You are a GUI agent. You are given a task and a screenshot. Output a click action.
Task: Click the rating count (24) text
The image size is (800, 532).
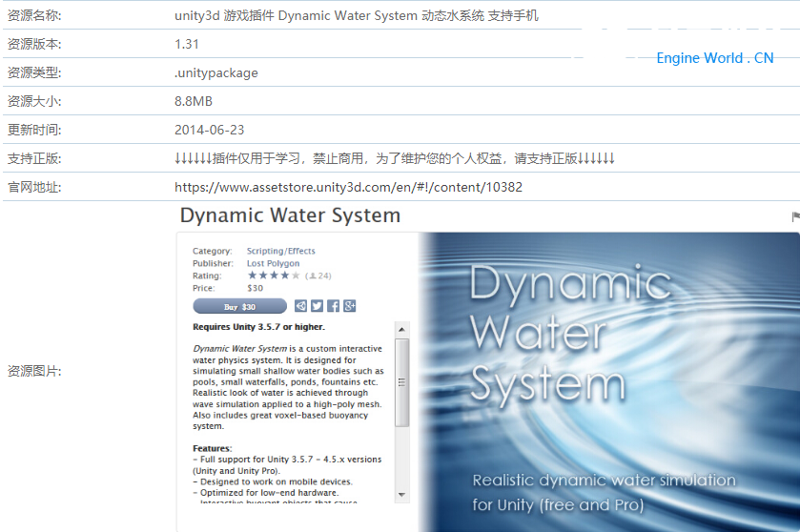tap(318, 276)
